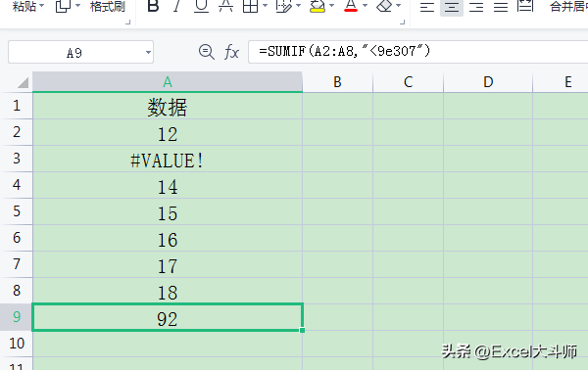
Task: Toggle Underline formatting
Action: pos(201,6)
